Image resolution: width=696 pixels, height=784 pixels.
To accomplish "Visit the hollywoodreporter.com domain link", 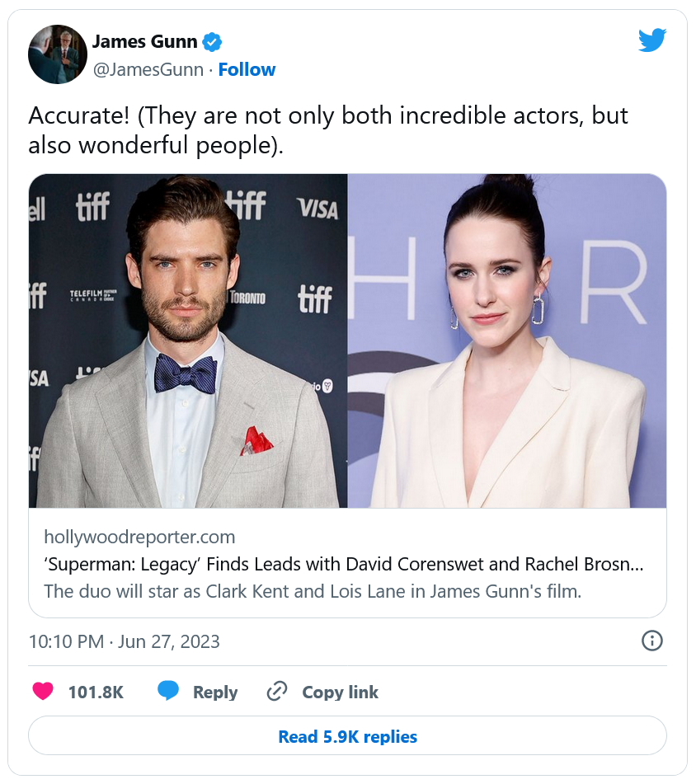I will click(x=139, y=537).
